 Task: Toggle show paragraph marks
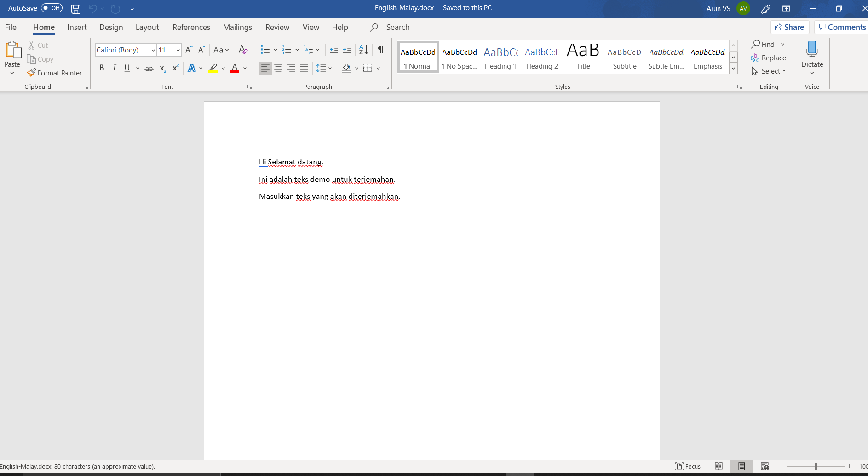[381, 50]
